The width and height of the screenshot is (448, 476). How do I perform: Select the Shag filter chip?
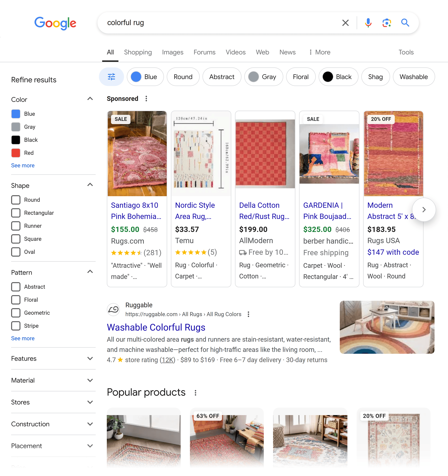point(376,77)
